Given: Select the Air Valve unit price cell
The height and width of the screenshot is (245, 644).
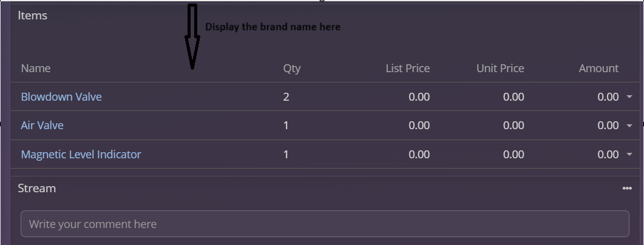Looking at the screenshot, I should 514,126.
